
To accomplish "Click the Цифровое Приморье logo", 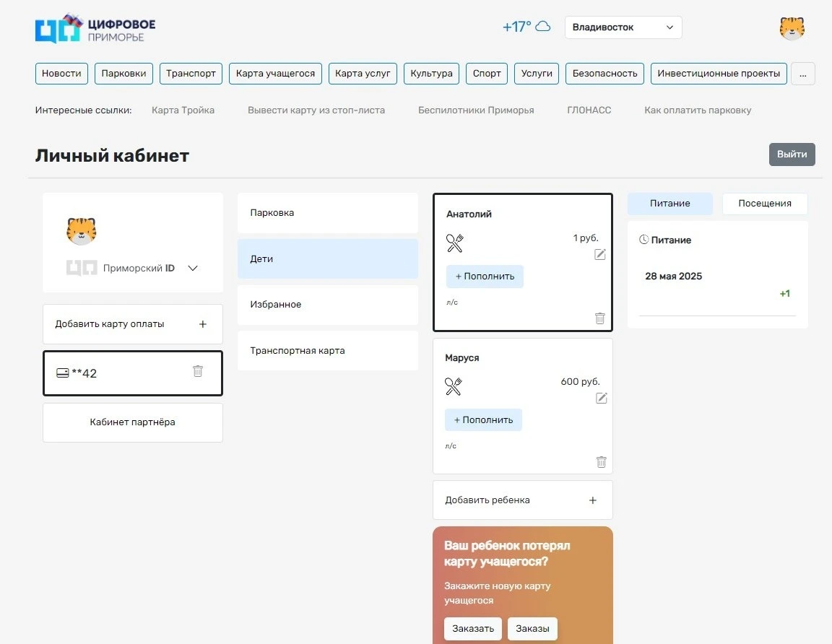I will coord(95,29).
